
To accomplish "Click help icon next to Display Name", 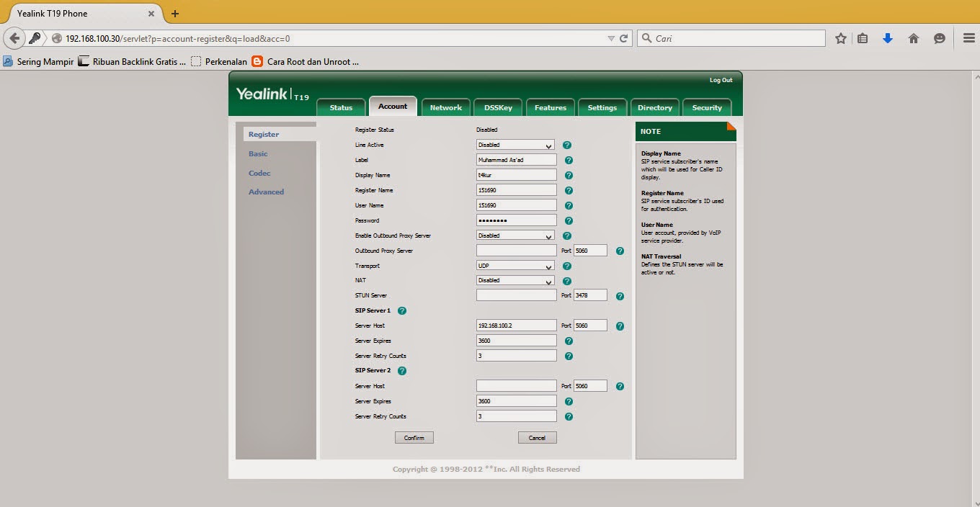I will point(569,176).
